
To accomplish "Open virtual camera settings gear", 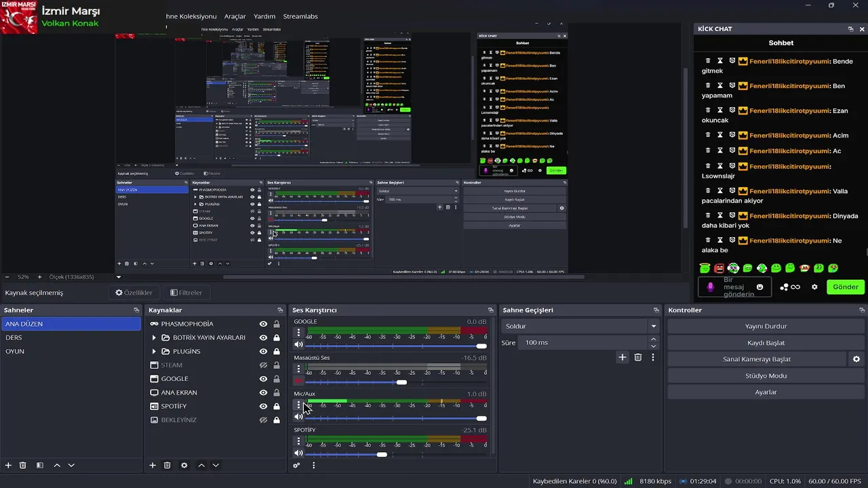I will 856,359.
